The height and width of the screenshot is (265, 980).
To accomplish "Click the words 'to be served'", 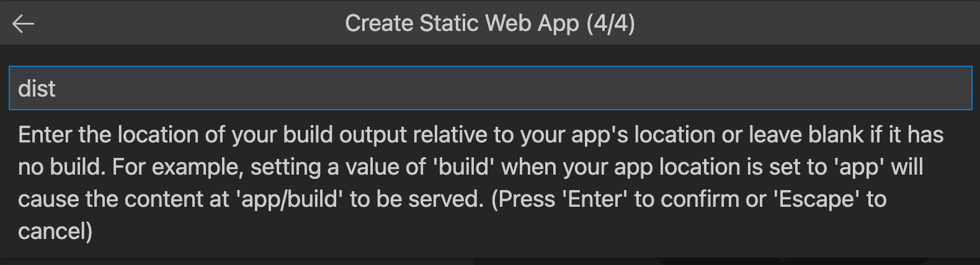I will (416, 199).
